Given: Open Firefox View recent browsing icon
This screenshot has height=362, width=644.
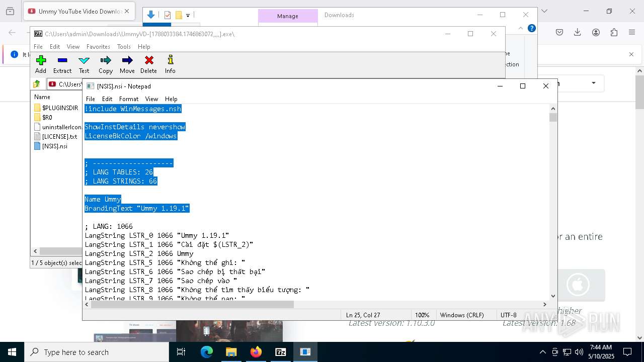Looking at the screenshot, I should coord(10,11).
